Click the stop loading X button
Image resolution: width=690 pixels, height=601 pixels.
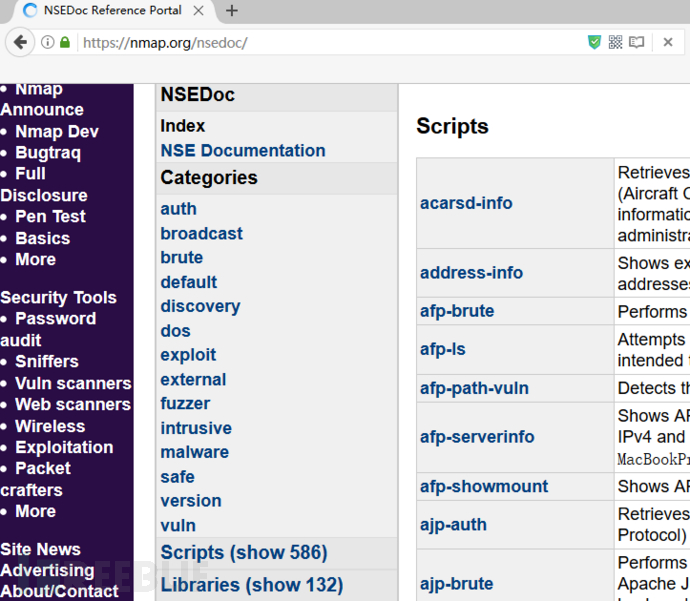point(668,43)
